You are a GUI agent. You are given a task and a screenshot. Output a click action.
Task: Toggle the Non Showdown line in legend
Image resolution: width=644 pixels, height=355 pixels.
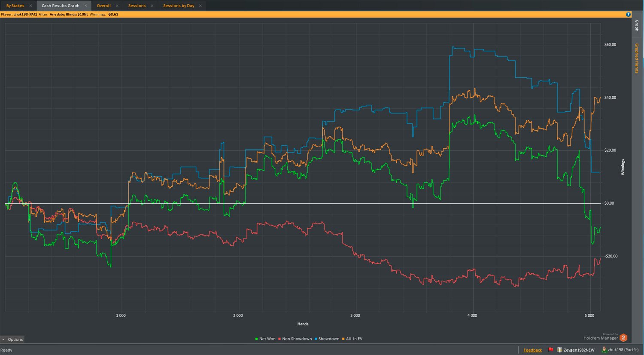click(295, 339)
